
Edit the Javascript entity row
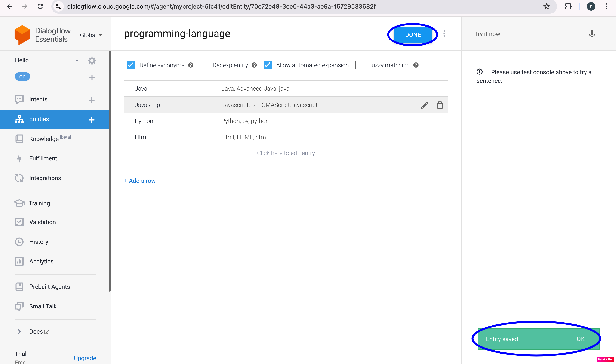(424, 105)
